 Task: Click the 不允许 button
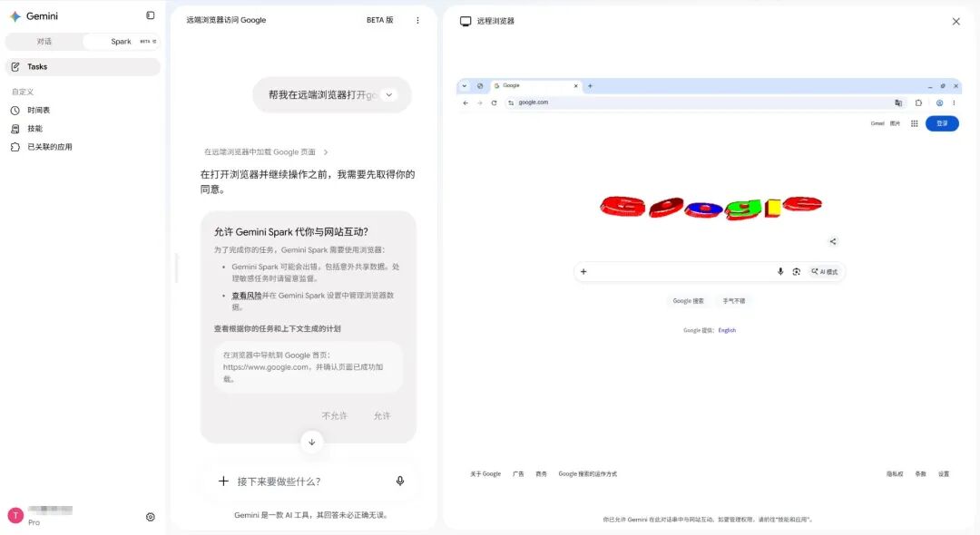(334, 416)
